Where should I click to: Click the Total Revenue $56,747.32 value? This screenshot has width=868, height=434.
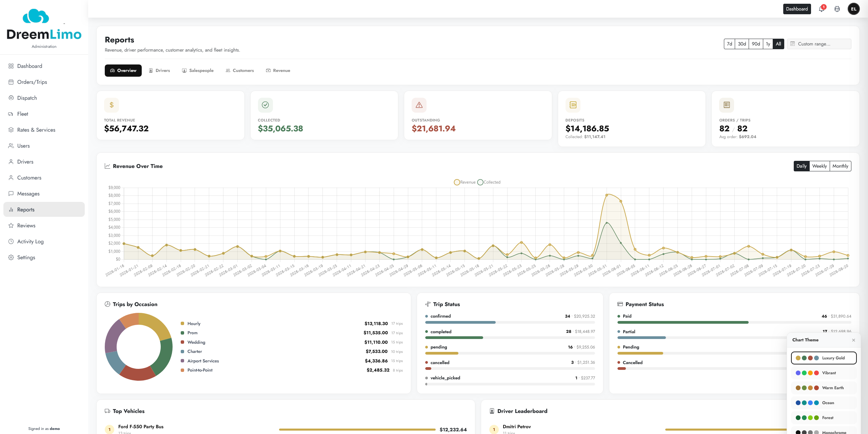point(126,129)
